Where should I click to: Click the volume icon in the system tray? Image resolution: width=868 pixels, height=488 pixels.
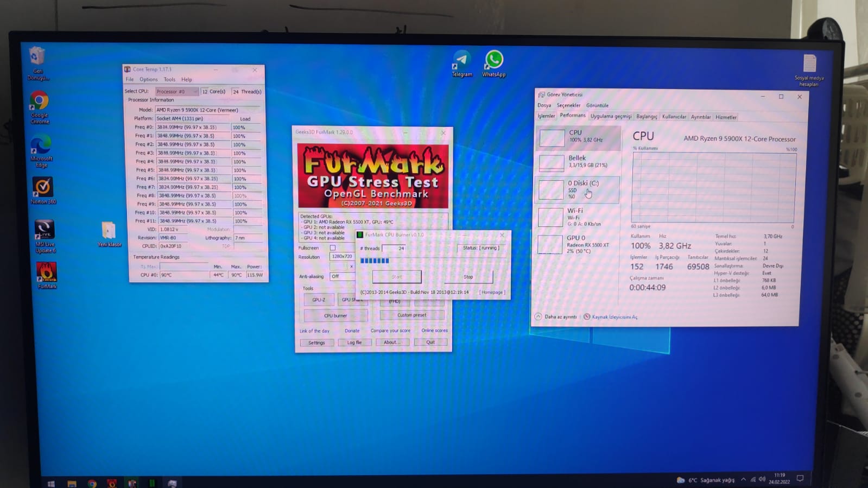(762, 479)
